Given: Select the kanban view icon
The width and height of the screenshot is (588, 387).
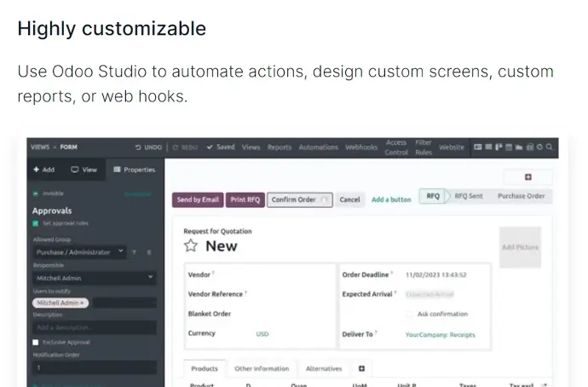Looking at the screenshot, I should pos(499,147).
